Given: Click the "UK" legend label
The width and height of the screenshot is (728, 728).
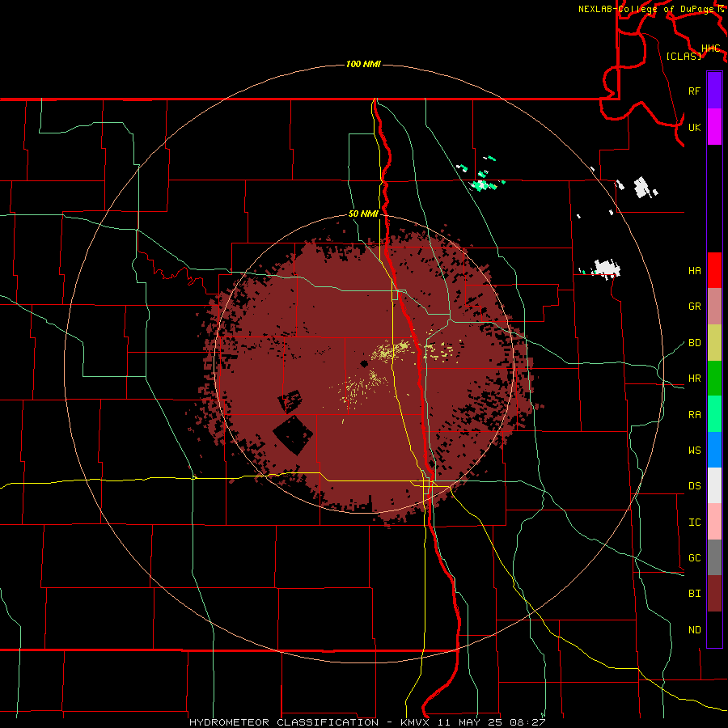Looking at the screenshot, I should click(x=694, y=128).
